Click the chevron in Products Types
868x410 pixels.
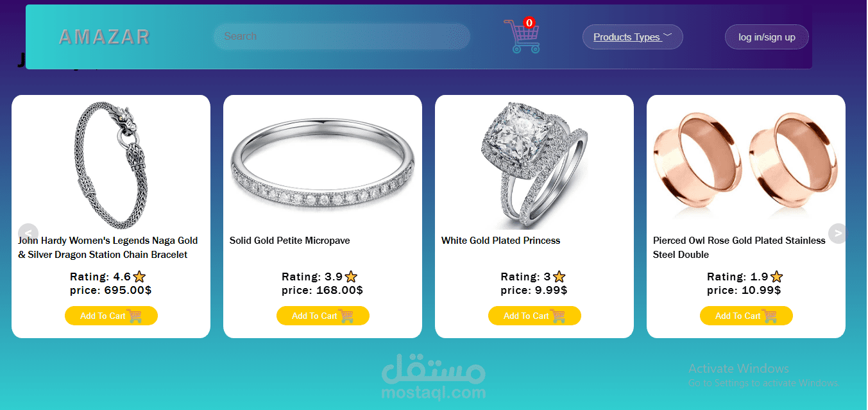pyautogui.click(x=667, y=36)
